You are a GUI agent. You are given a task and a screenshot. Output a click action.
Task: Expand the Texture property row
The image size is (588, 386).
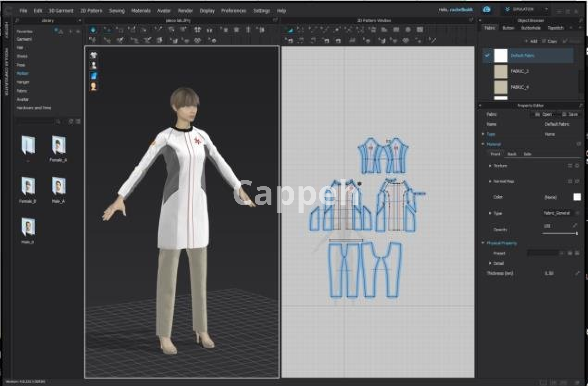490,166
